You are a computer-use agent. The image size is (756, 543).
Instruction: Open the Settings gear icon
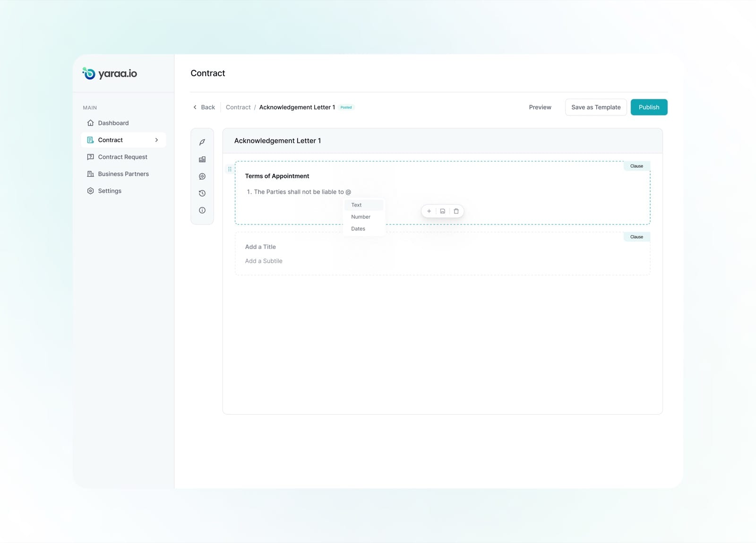pyautogui.click(x=90, y=191)
